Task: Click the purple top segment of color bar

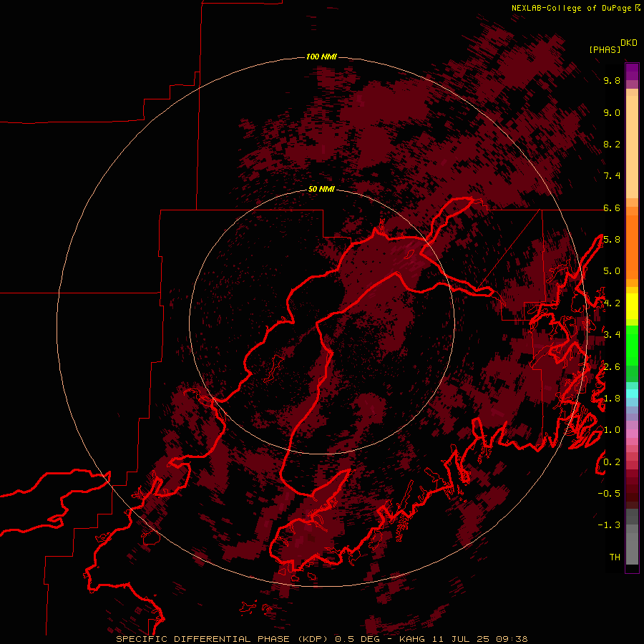Action: (632, 72)
